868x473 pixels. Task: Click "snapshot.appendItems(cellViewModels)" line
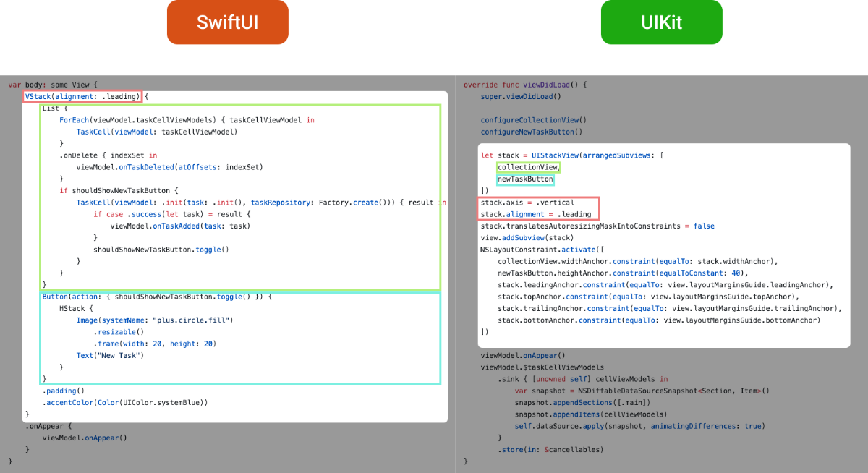[591, 414]
